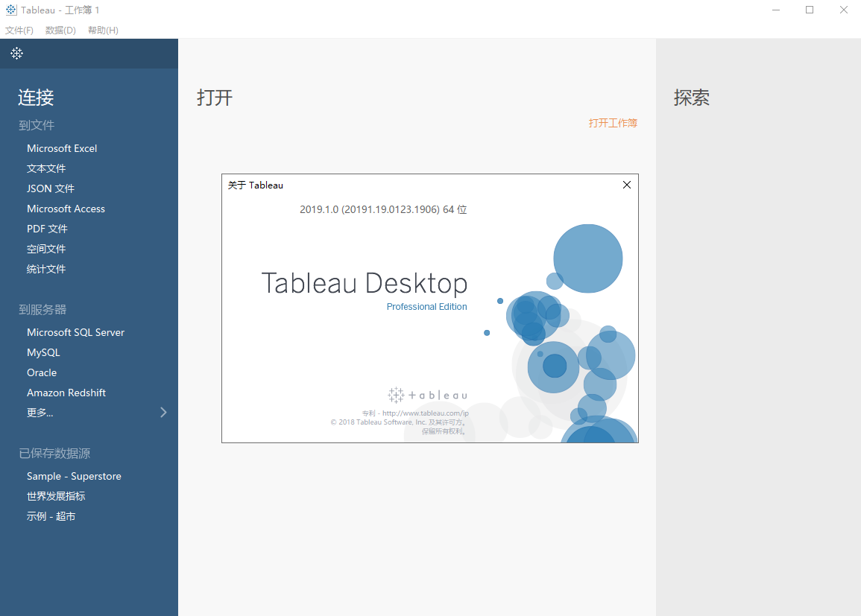Connect to Microsoft Excel
This screenshot has width=861, height=616.
(62, 148)
